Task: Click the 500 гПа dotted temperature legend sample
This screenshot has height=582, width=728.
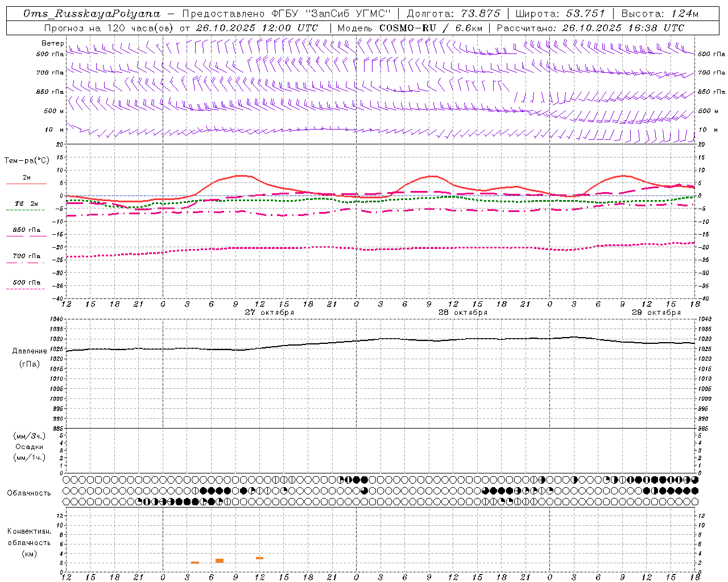Action: [25, 289]
